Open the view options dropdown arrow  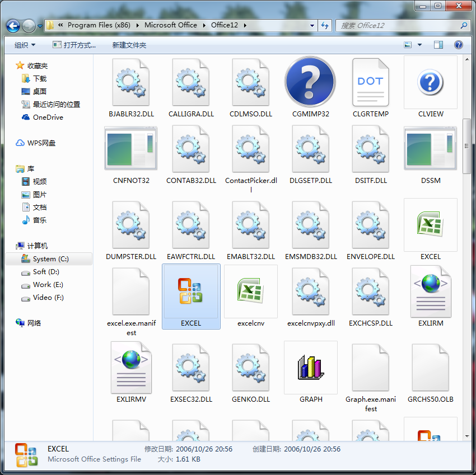coord(419,45)
